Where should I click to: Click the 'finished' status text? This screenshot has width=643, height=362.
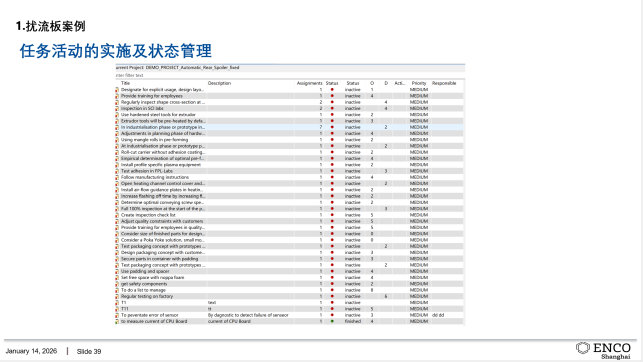(353, 321)
